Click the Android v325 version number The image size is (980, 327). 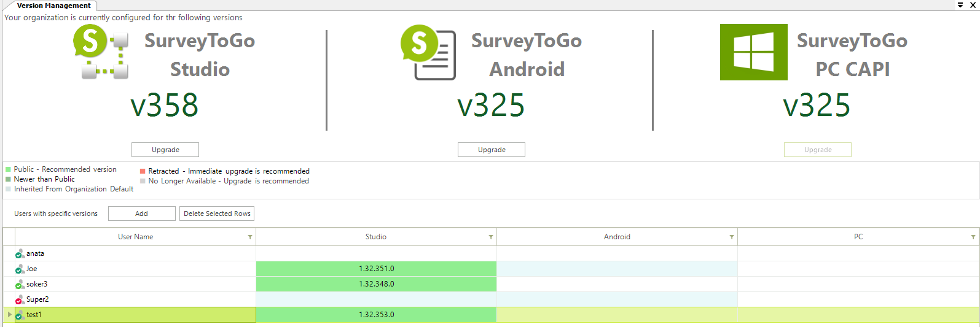(491, 105)
